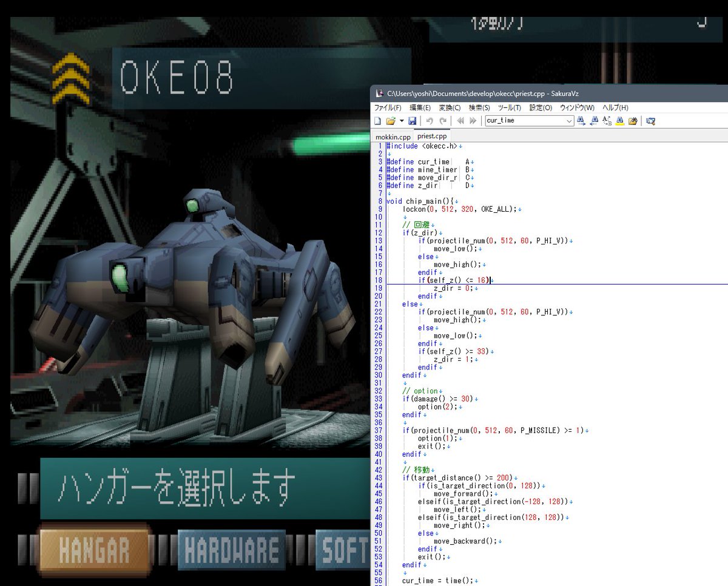
Task: Open the replace A-to-B tool
Action: (607, 121)
